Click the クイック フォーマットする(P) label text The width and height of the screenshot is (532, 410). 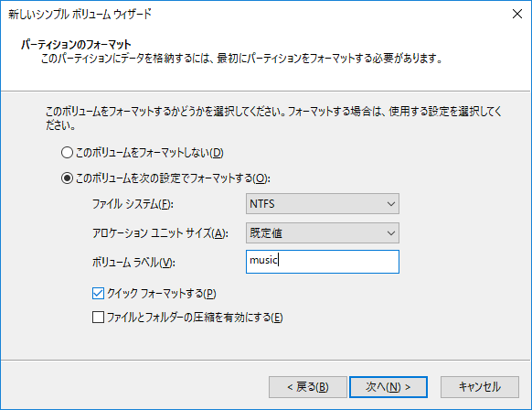click(162, 294)
